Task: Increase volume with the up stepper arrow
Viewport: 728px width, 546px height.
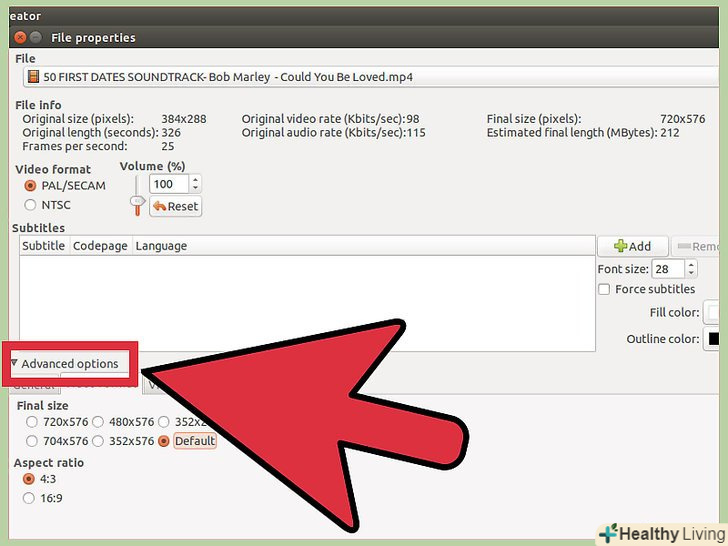Action: tap(195, 180)
